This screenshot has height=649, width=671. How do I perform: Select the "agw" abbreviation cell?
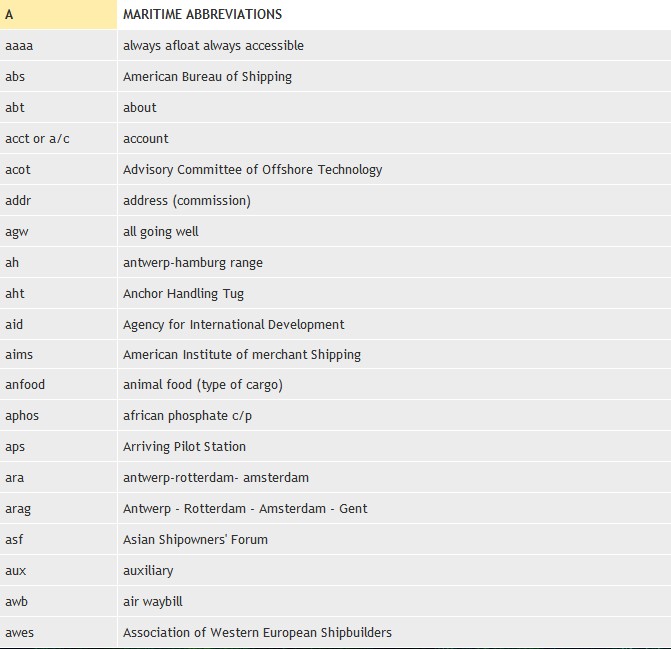[x=17, y=231]
